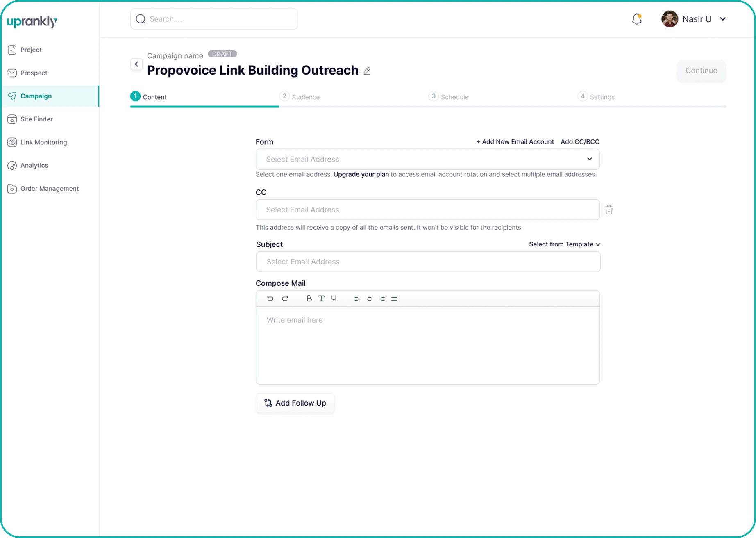Focus the top search field
Screen dimensions: 756x538
coord(214,19)
